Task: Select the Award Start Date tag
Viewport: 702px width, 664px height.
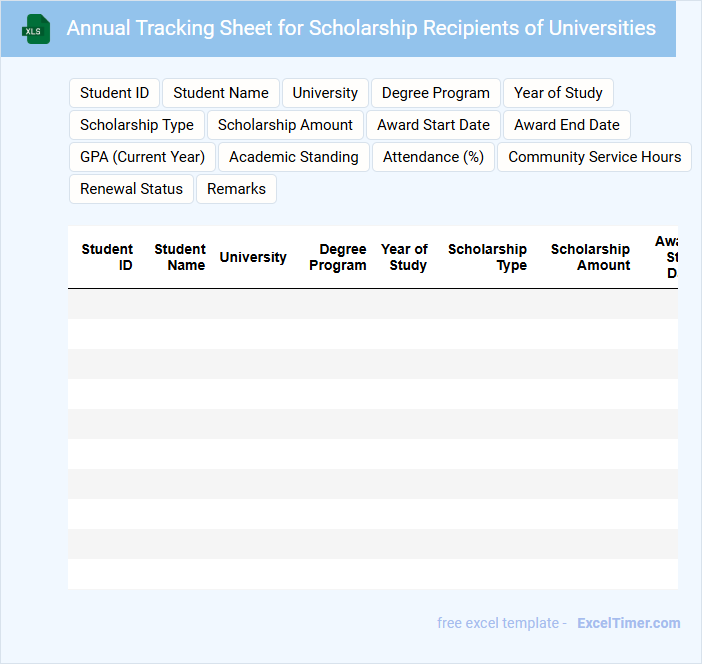Action: pos(433,125)
